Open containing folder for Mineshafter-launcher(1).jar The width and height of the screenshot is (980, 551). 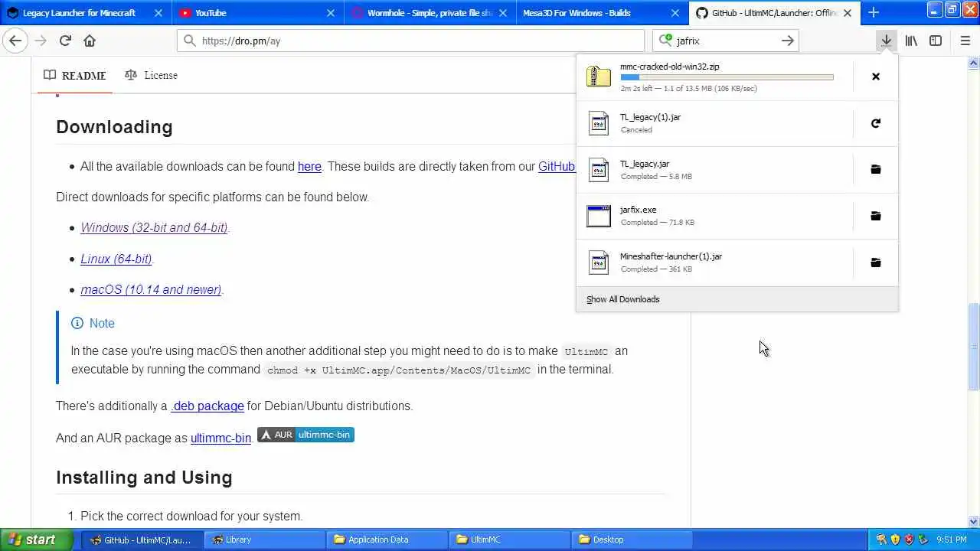pyautogui.click(x=876, y=262)
